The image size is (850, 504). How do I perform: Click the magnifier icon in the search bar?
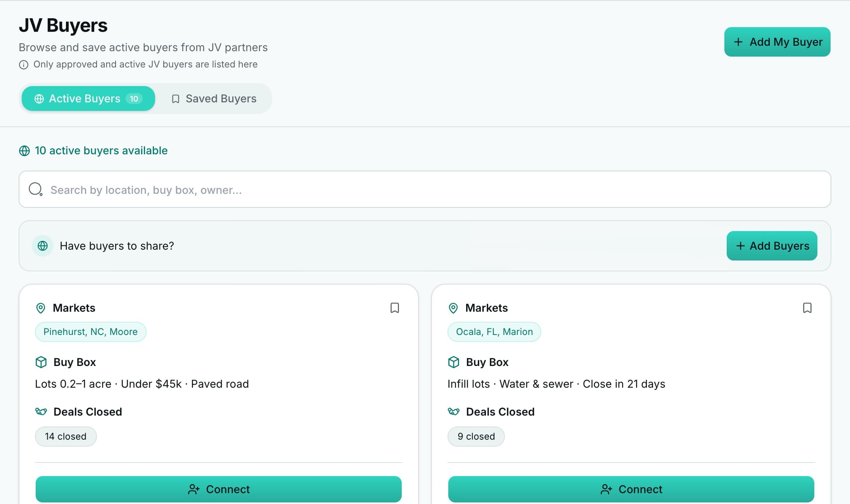36,189
